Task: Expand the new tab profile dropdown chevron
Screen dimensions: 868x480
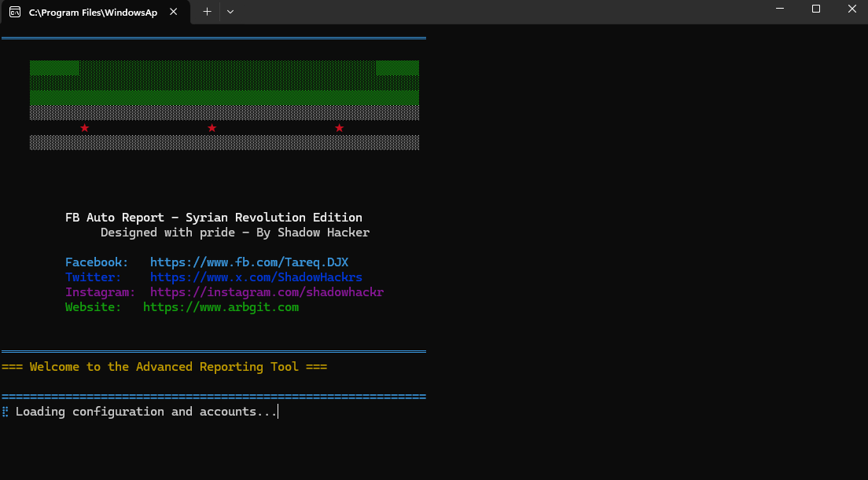Action: coord(230,12)
